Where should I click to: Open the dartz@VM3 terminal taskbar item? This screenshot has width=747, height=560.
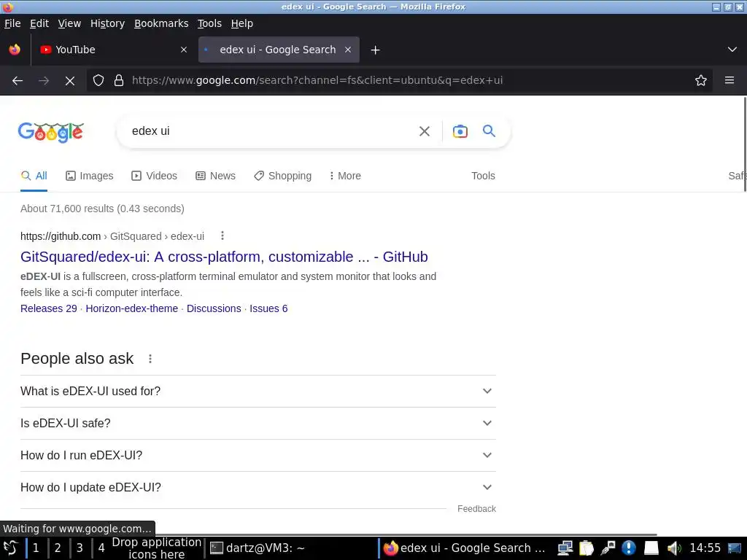pyautogui.click(x=292, y=548)
